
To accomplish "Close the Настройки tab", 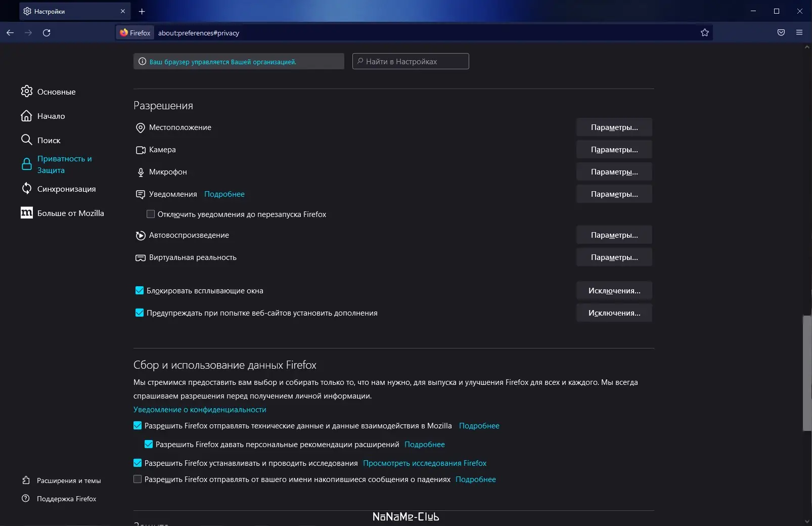I will pyautogui.click(x=123, y=11).
